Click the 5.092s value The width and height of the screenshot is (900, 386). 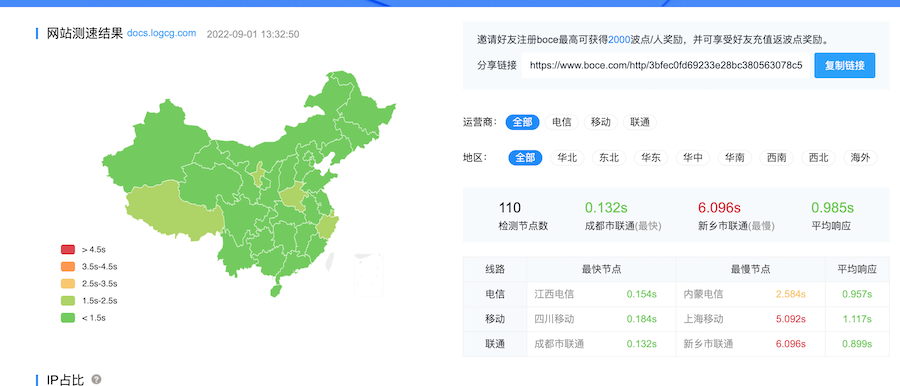(x=791, y=319)
